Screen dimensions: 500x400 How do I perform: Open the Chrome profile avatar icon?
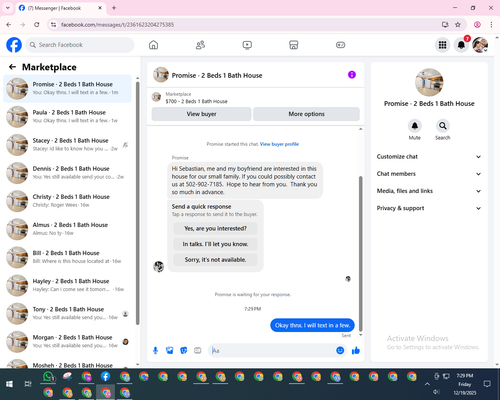[477, 24]
